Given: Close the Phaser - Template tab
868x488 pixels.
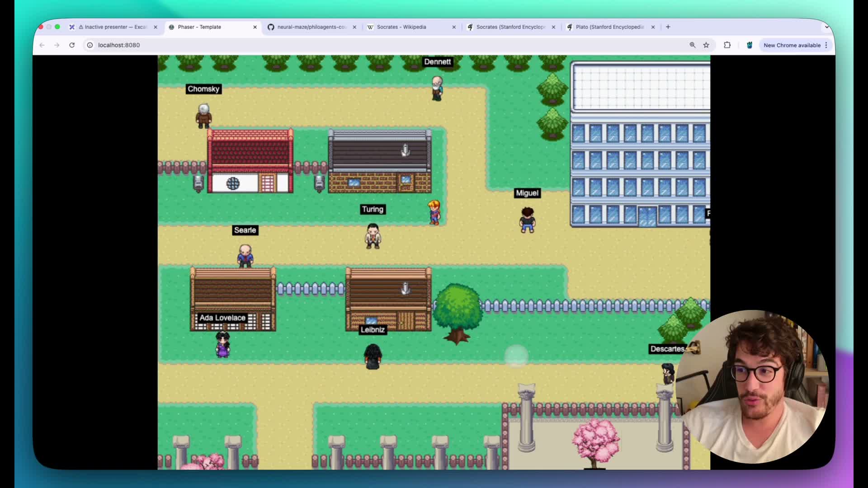Looking at the screenshot, I should tap(255, 27).
